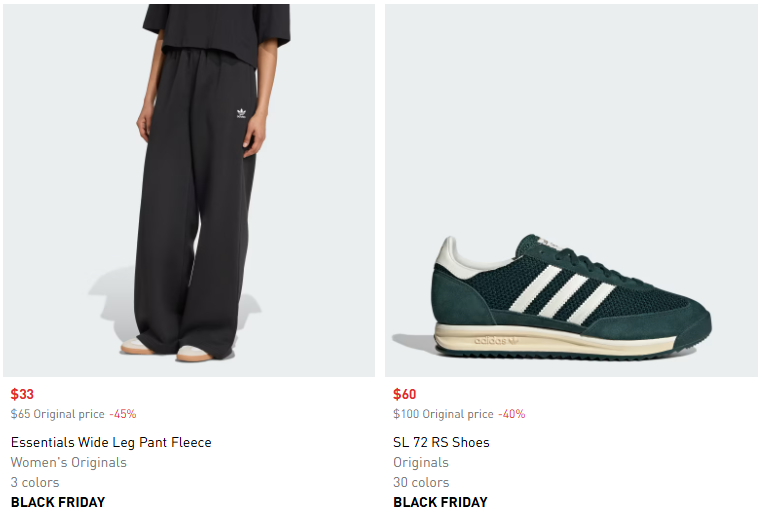Click the BLACK FRIDAY badge under the shoes

[x=440, y=502]
